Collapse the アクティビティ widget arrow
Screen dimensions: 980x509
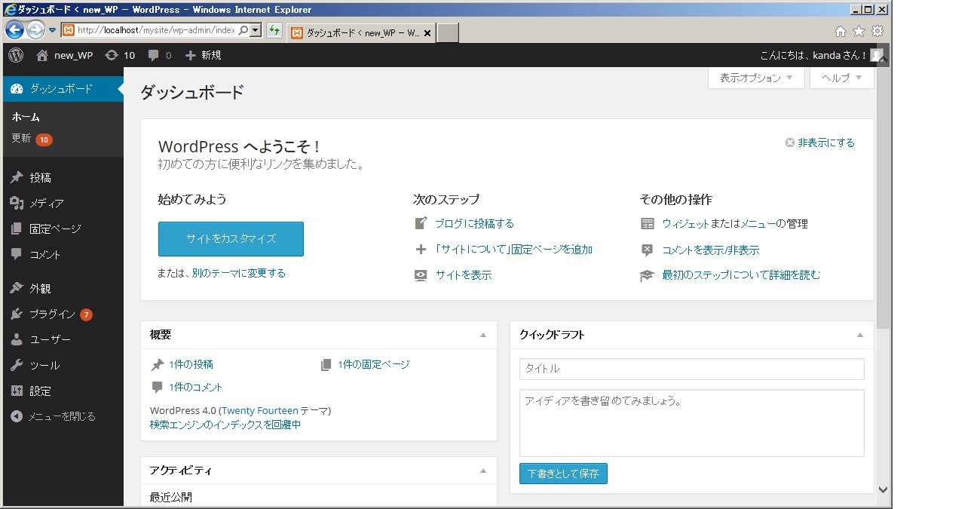pyautogui.click(x=483, y=471)
